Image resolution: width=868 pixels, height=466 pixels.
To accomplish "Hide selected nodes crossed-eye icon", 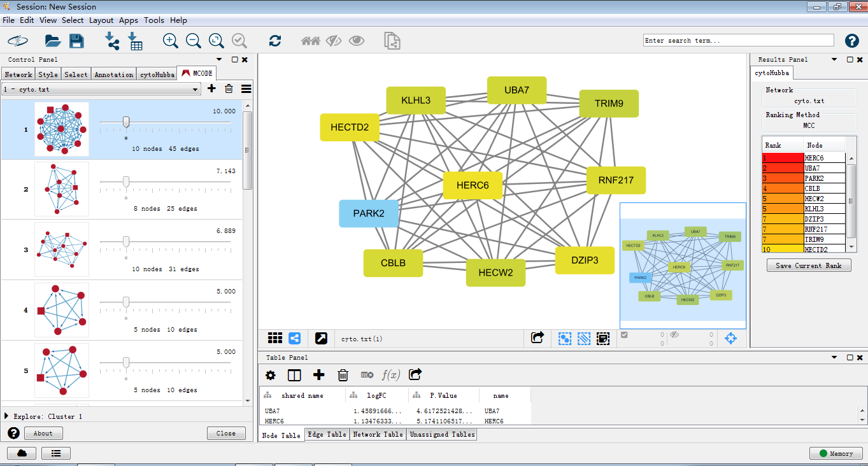I will [x=334, y=41].
